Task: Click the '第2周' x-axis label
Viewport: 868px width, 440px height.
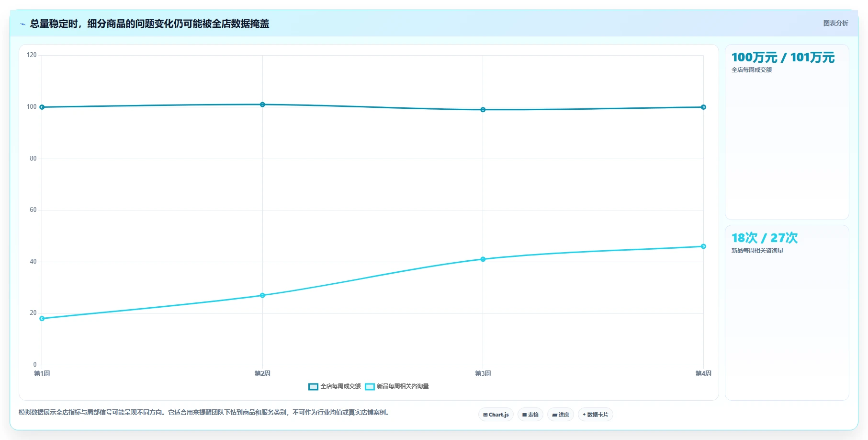Action: 262,373
